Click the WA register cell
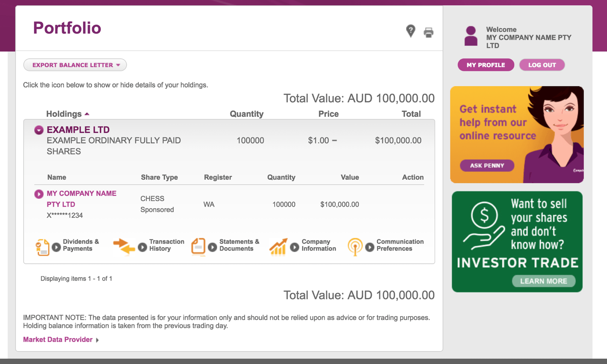Viewport: 607px width, 364px height. point(209,204)
